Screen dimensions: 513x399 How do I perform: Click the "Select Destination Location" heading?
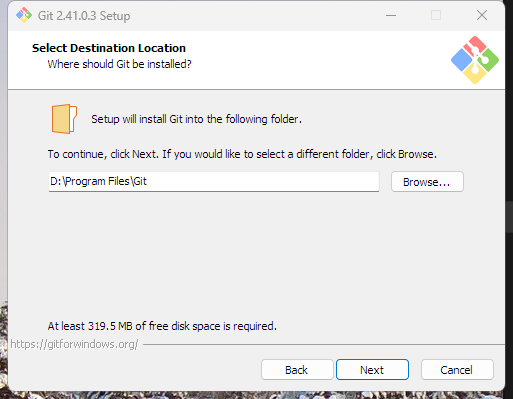109,48
